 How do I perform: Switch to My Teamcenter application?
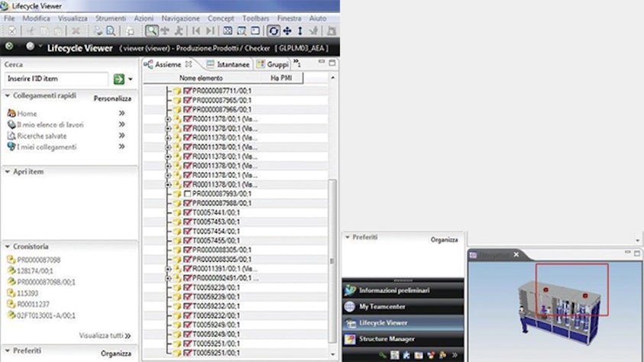tap(403, 306)
